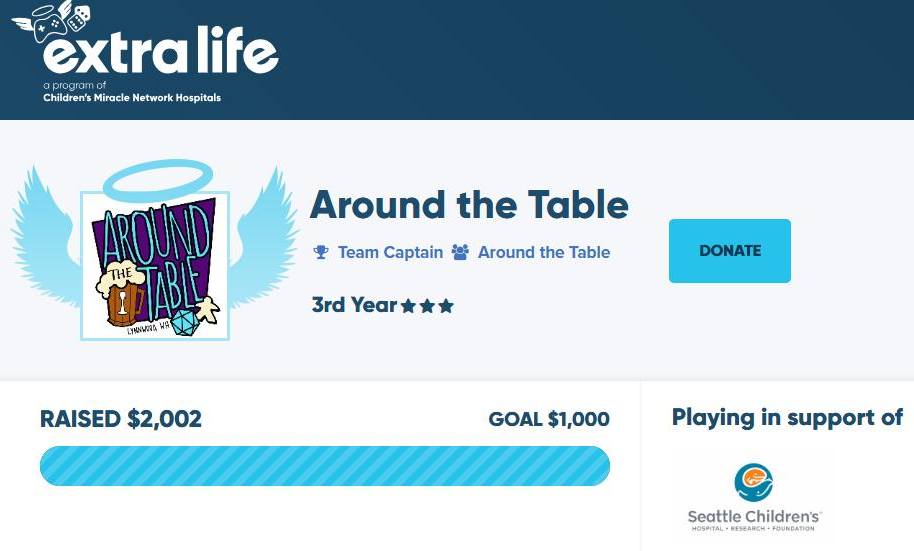Click the trophy icon beside Team Captain

[x=321, y=252]
